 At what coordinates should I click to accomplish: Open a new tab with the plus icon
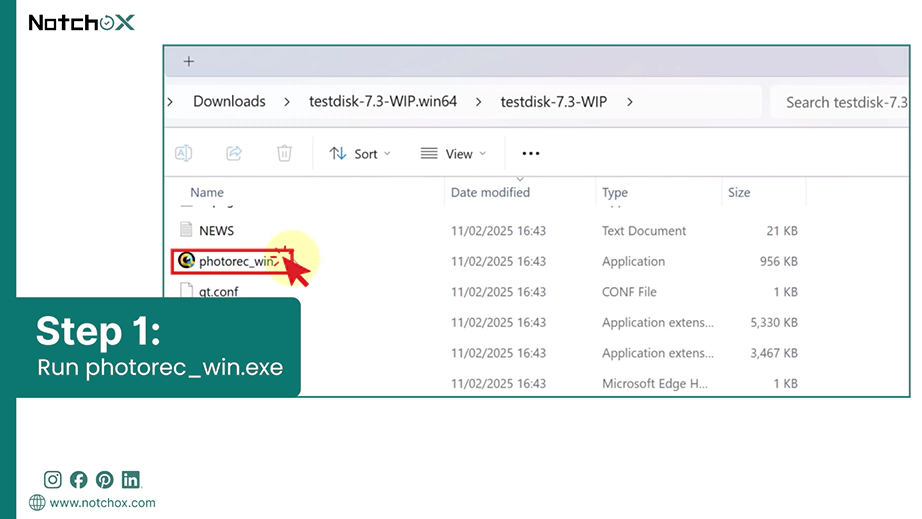pos(189,62)
